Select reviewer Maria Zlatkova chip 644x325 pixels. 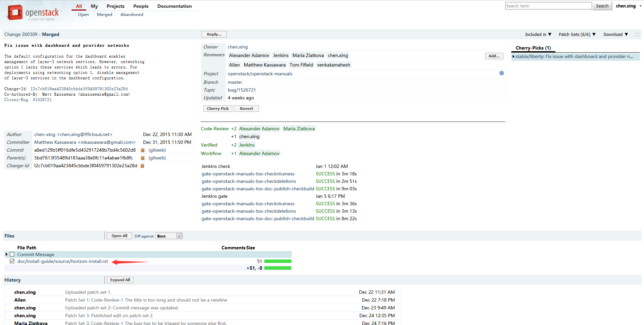(308, 55)
